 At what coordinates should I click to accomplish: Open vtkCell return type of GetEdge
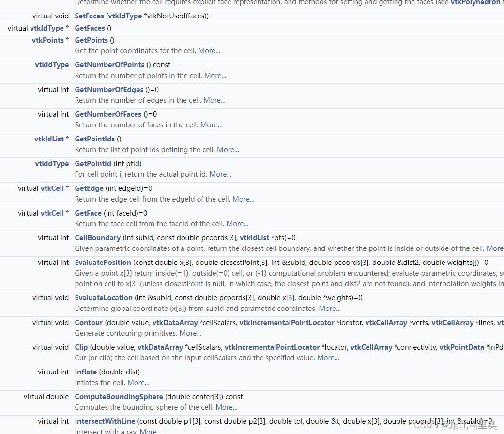tap(52, 189)
